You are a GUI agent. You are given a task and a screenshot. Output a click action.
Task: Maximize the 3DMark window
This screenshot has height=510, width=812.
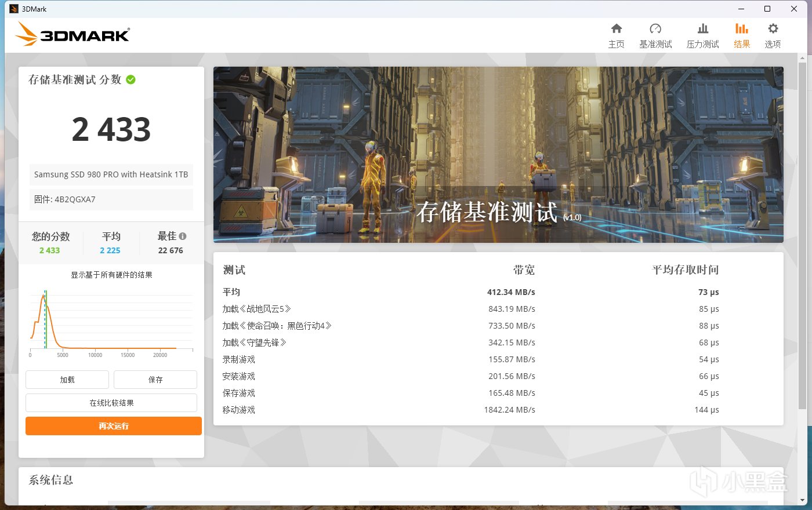tap(767, 9)
